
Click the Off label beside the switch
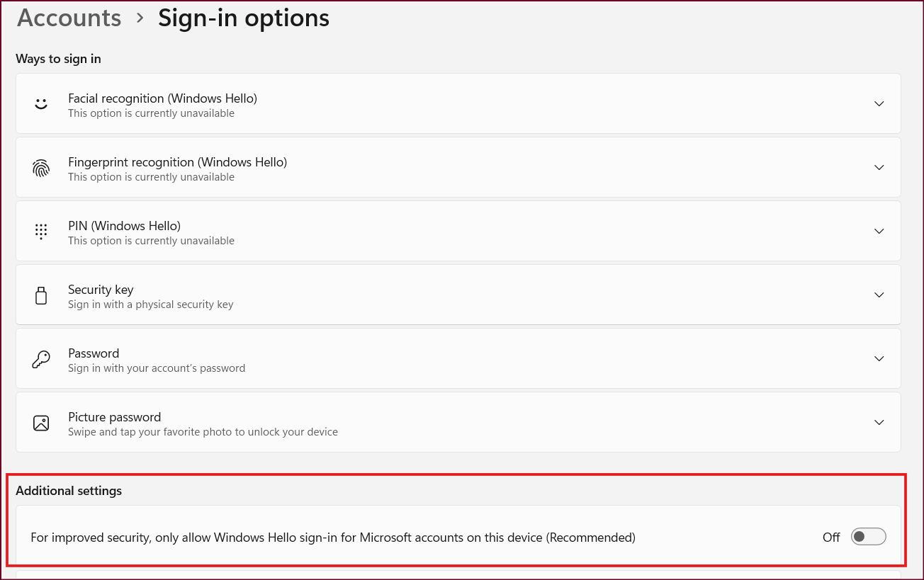click(830, 537)
